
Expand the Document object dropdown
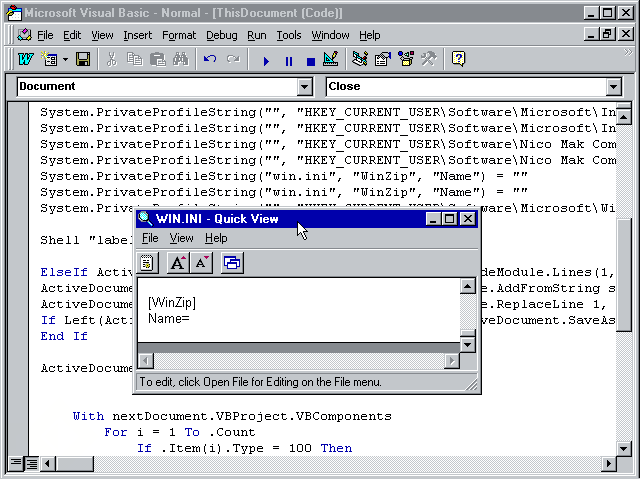(304, 87)
